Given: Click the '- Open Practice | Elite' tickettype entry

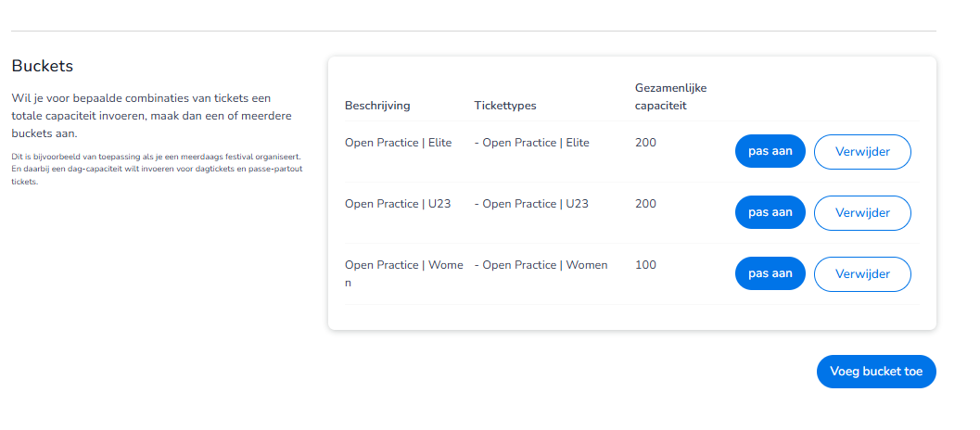Looking at the screenshot, I should click(x=531, y=143).
